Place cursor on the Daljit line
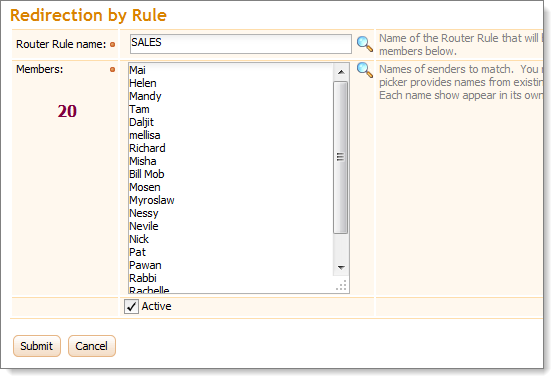557x382 pixels. click(141, 122)
